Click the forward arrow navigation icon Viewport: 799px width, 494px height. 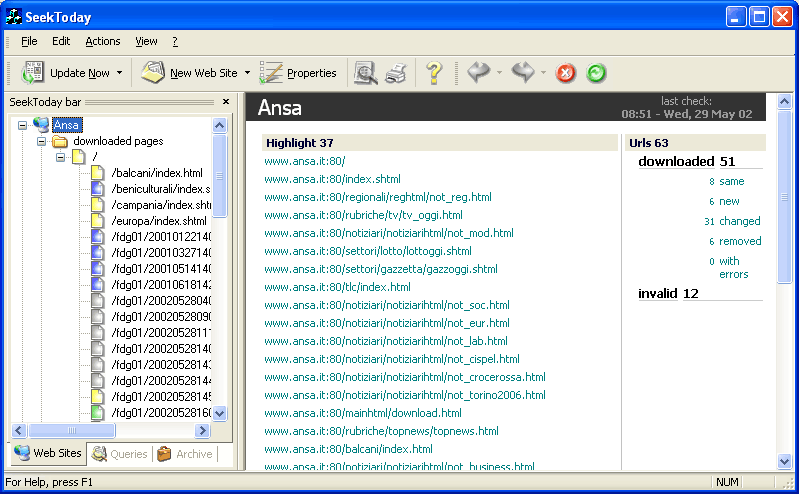click(x=523, y=72)
